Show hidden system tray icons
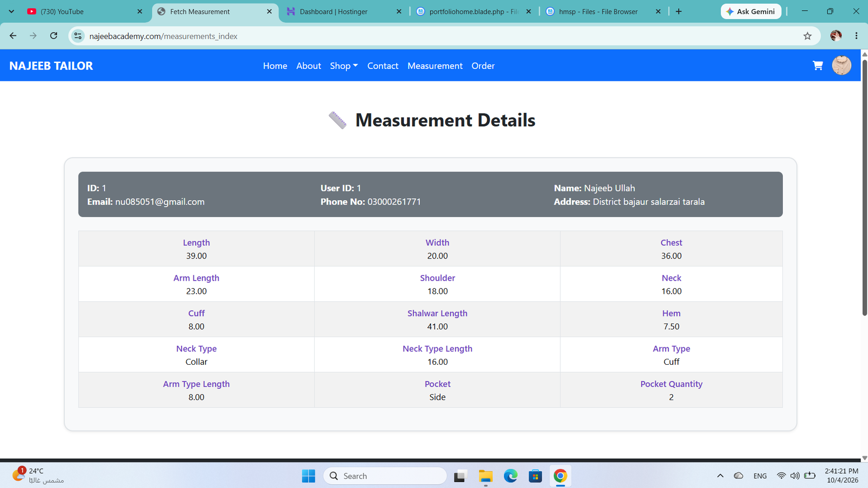This screenshot has width=868, height=488. (720, 476)
